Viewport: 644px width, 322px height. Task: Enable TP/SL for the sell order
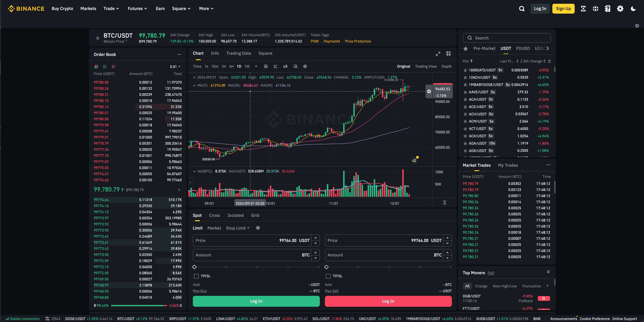click(x=328, y=276)
